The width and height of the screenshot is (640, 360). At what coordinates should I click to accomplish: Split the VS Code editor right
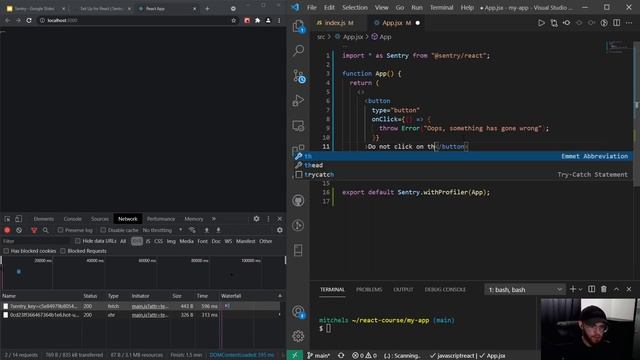point(617,23)
